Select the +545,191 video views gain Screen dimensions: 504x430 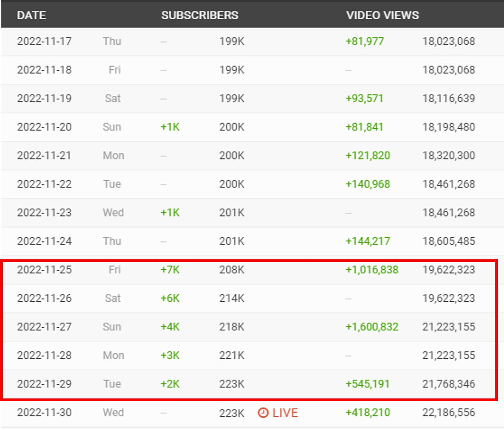[x=367, y=384]
